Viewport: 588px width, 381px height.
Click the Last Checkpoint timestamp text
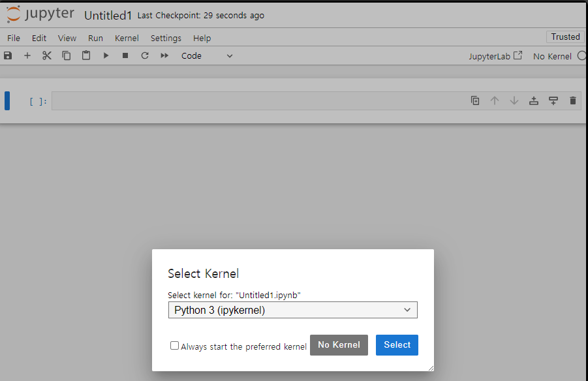pos(200,16)
